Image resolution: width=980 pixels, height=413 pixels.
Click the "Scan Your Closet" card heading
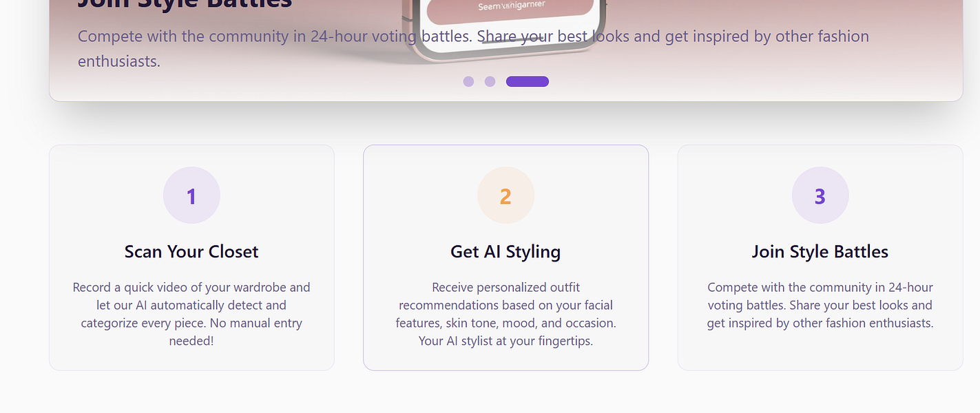(191, 251)
